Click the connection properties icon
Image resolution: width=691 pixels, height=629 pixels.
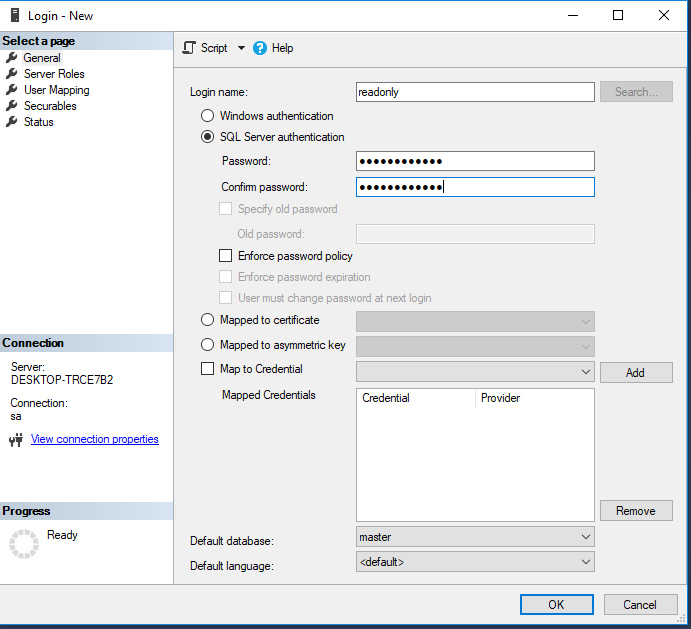[x=16, y=440]
